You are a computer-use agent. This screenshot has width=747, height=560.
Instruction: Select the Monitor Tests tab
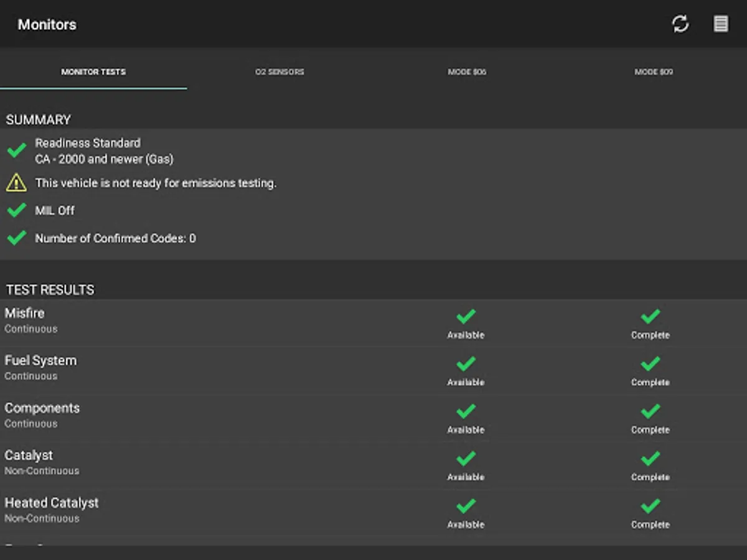93,72
